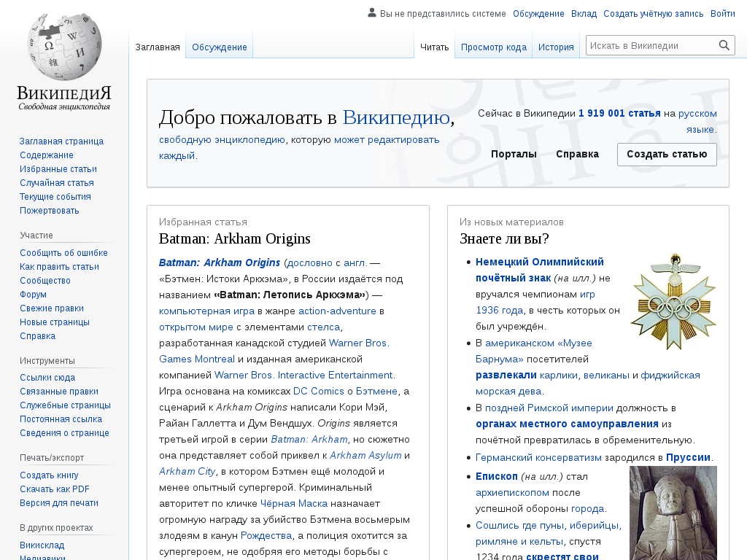Image resolution: width=747 pixels, height=560 pixels.
Task: Open the «Форум» sidebar link
Action: click(34, 295)
